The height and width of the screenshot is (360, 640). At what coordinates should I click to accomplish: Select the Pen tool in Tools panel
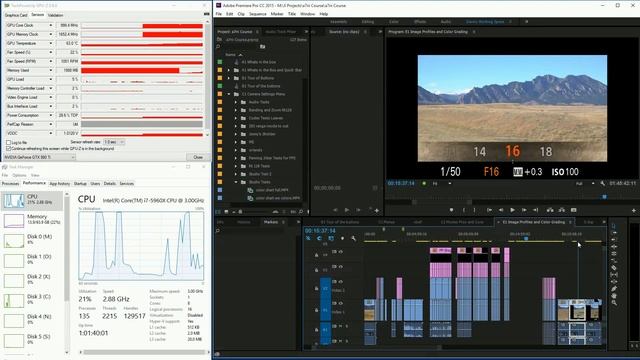[x=614, y=289]
